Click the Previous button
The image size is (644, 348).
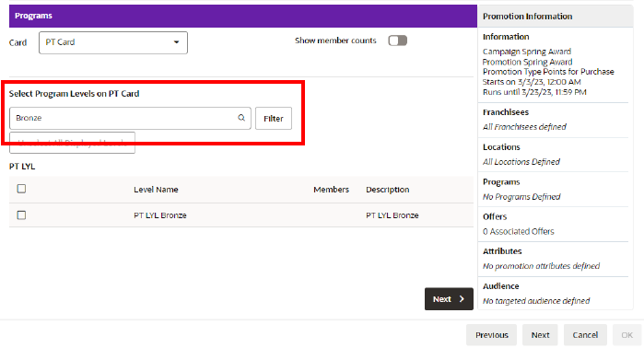pos(492,335)
